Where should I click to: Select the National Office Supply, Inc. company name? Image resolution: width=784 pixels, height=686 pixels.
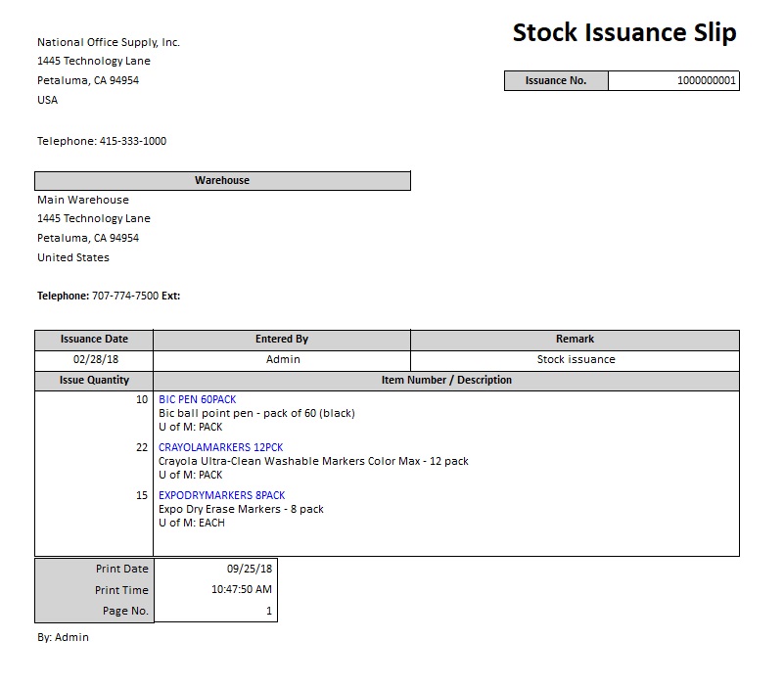(109, 43)
